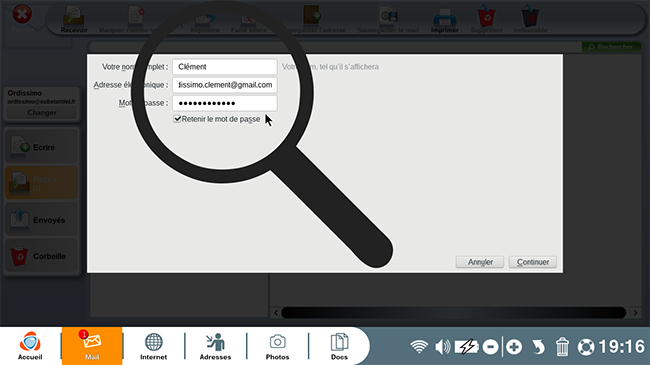Click the Supprimer red trash icon
Screen dimensions: 650x365
point(486,16)
